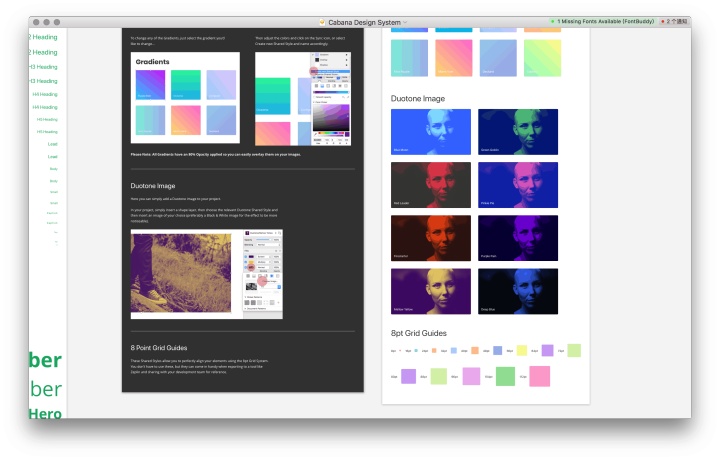
Task: Select the Pinkie Pie duotone image
Action: (518, 185)
